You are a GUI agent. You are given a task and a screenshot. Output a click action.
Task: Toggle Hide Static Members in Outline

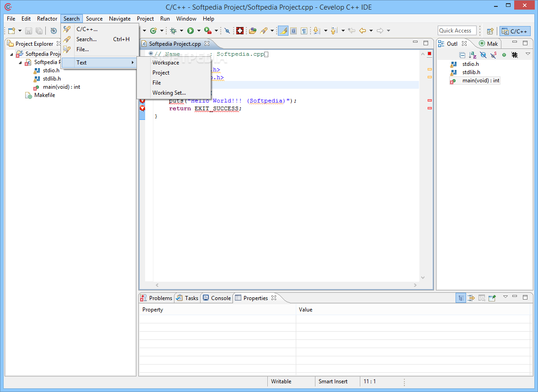(x=494, y=55)
